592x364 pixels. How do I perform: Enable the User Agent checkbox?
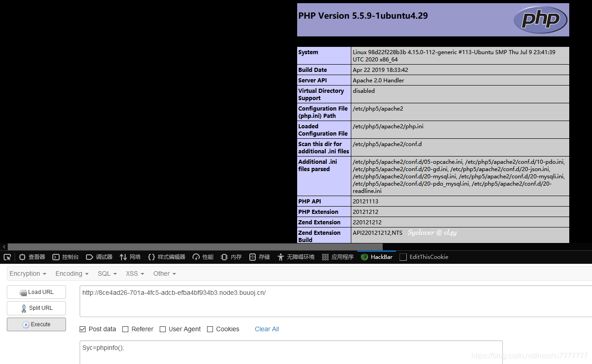pyautogui.click(x=162, y=329)
